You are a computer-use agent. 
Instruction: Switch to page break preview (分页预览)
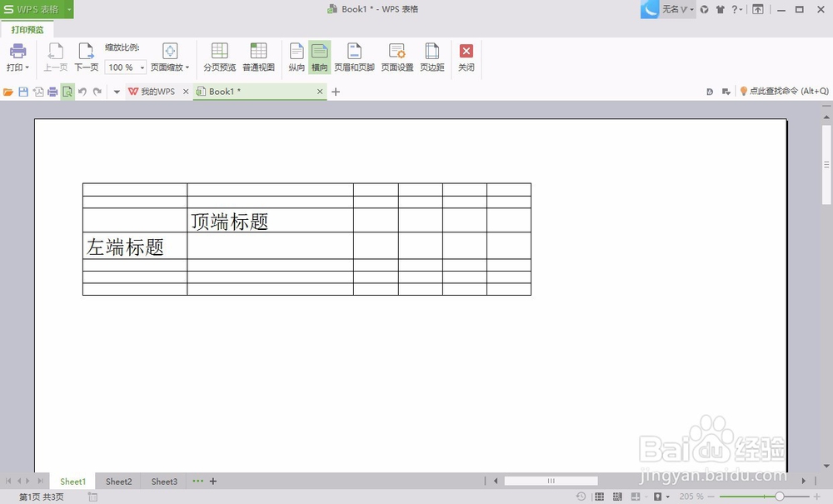click(219, 57)
